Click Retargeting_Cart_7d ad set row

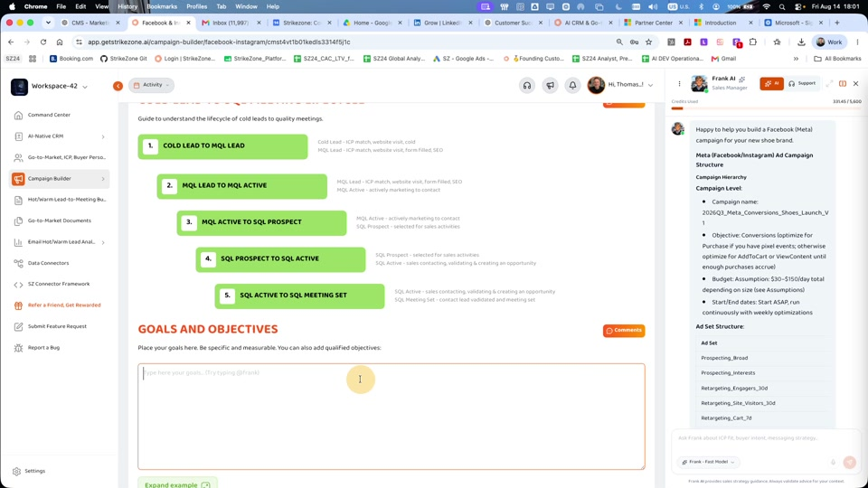click(764, 418)
